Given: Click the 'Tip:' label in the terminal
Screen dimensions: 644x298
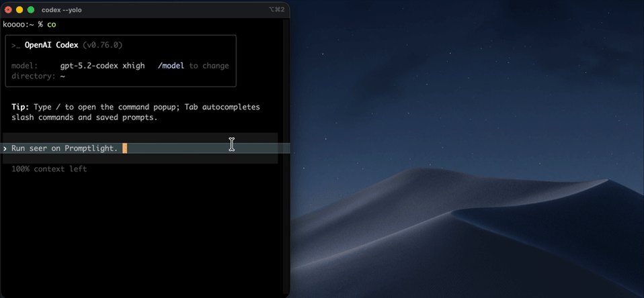Looking at the screenshot, I should (20, 107).
